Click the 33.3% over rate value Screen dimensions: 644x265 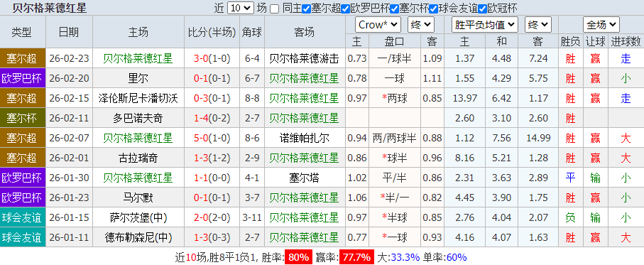pyautogui.click(x=405, y=258)
